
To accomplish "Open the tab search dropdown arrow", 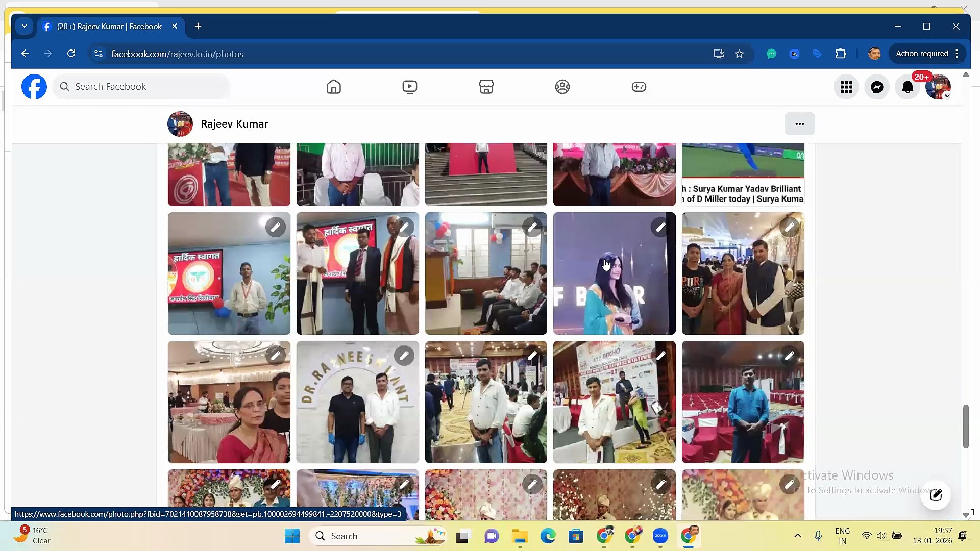I will tap(24, 26).
